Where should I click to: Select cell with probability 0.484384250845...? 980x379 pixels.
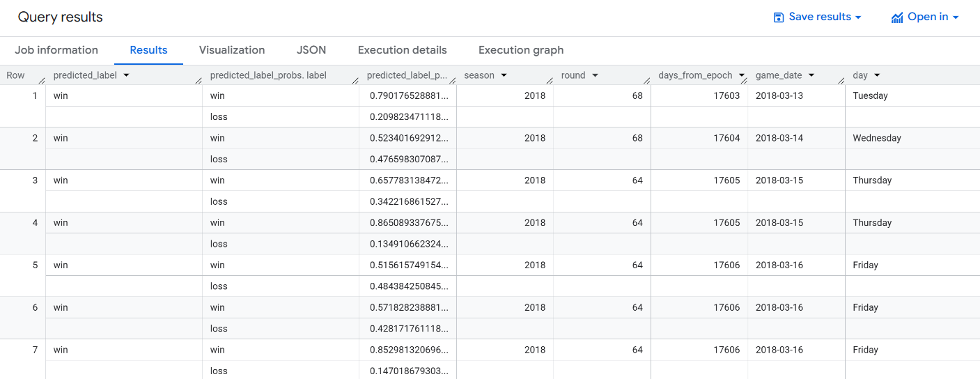tap(407, 286)
